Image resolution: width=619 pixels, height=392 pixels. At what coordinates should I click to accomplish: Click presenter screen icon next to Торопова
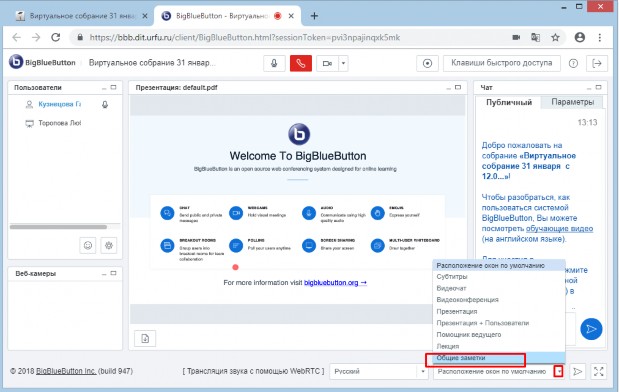(x=29, y=124)
